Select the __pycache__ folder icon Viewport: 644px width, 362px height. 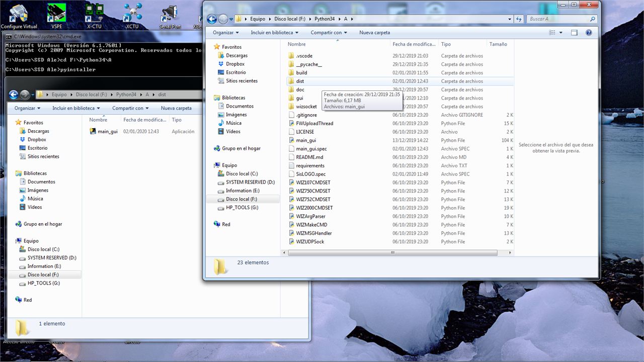291,64
